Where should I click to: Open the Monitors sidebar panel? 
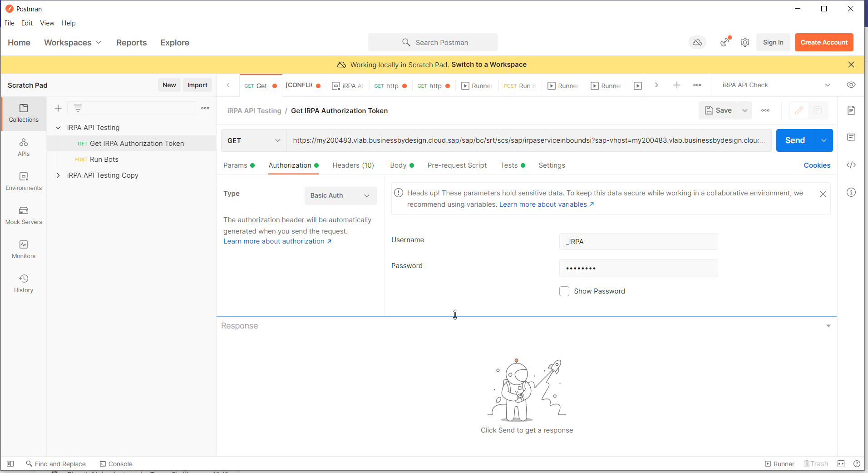[24, 249]
